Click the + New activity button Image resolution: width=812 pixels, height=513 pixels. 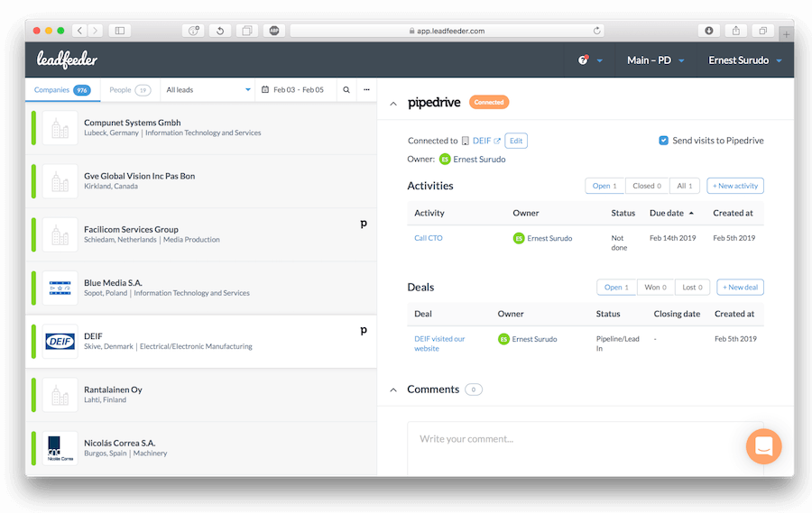(735, 186)
